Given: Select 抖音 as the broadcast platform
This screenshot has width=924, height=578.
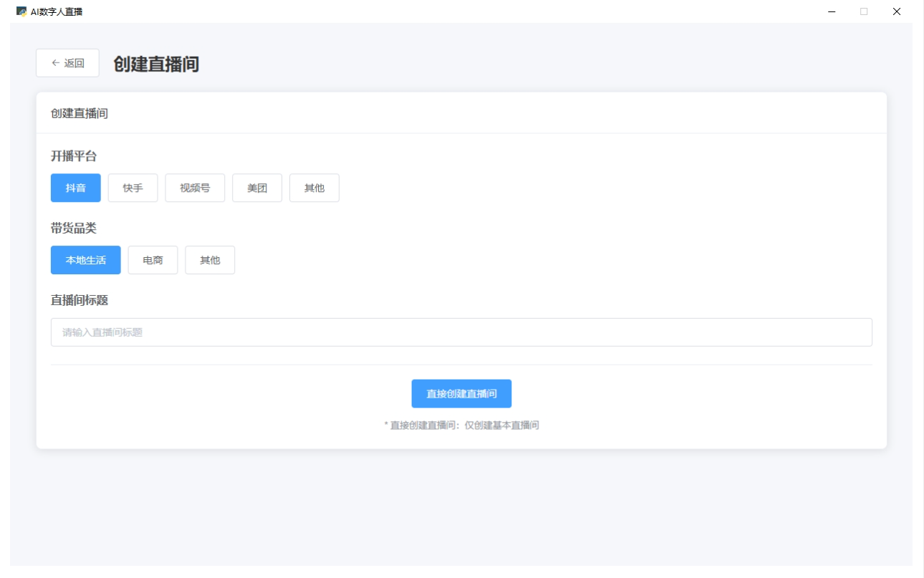Looking at the screenshot, I should click(75, 187).
